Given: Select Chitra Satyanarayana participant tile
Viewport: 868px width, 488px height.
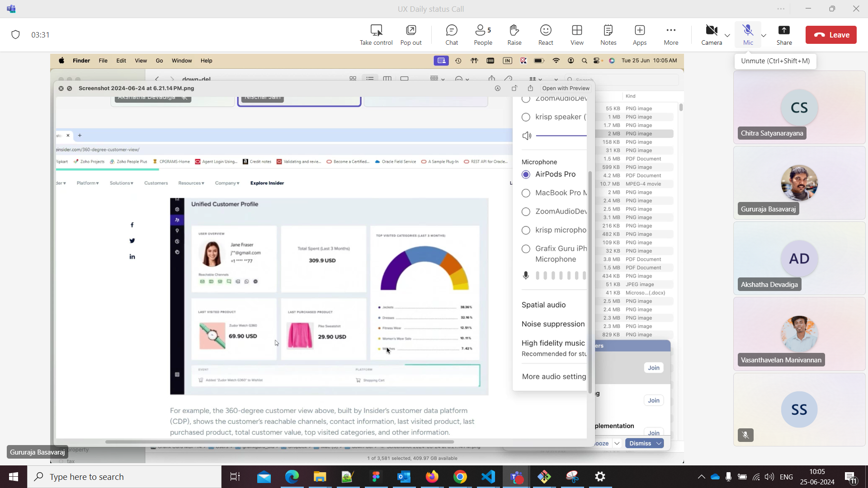Looking at the screenshot, I should tap(799, 108).
